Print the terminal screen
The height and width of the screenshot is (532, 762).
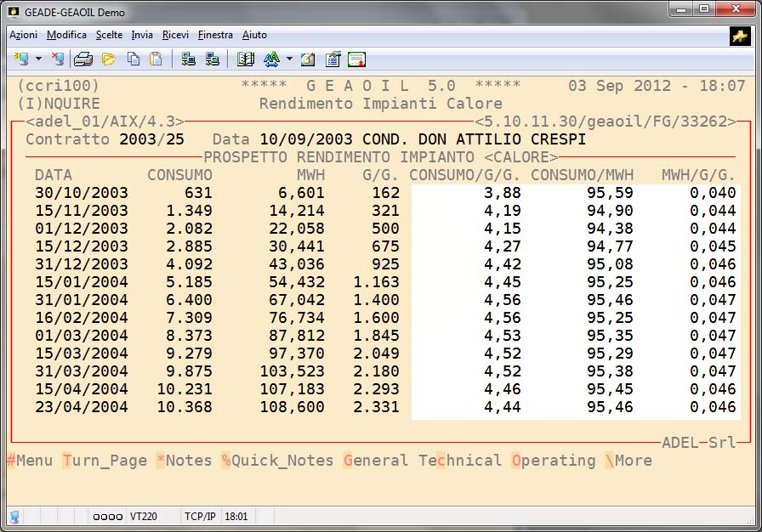click(82, 59)
